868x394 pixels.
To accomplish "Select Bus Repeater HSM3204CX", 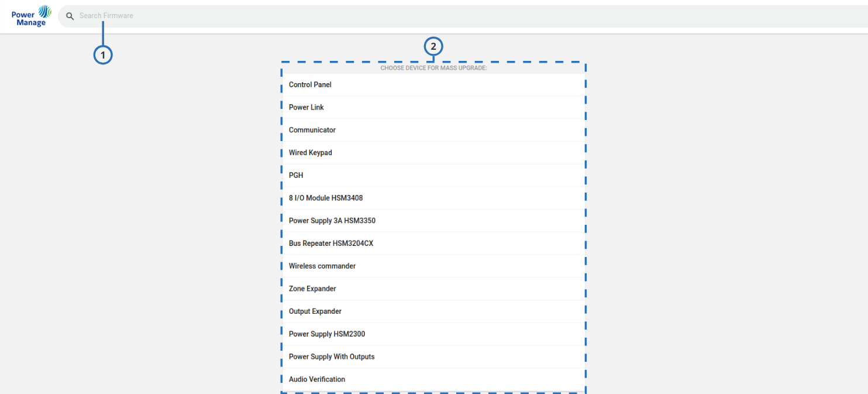I will pos(433,243).
